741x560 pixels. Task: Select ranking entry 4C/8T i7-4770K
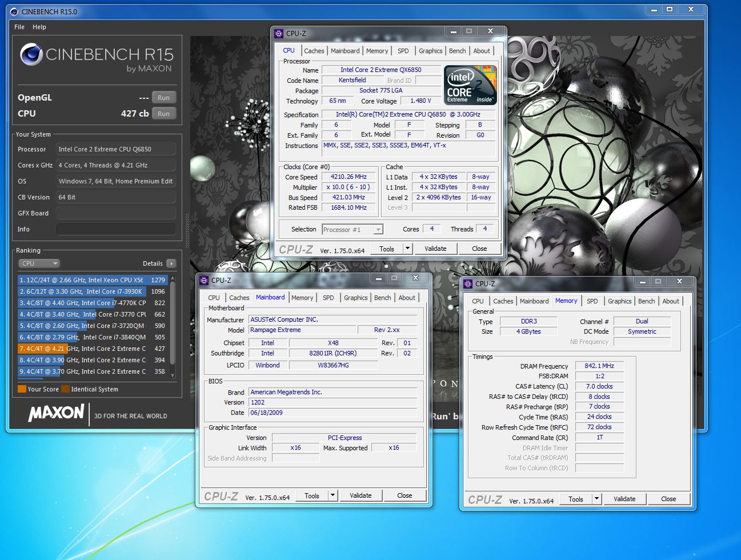point(93,303)
